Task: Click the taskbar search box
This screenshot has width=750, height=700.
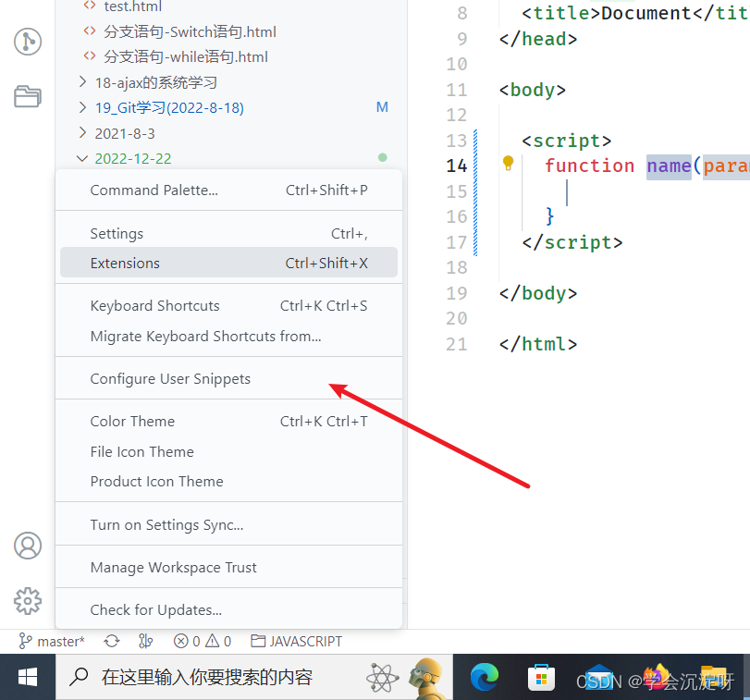Action: 254,677
